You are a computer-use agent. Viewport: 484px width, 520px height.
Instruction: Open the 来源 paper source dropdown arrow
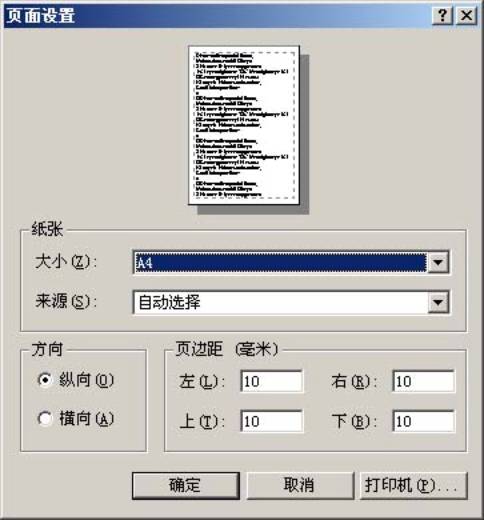(x=438, y=302)
